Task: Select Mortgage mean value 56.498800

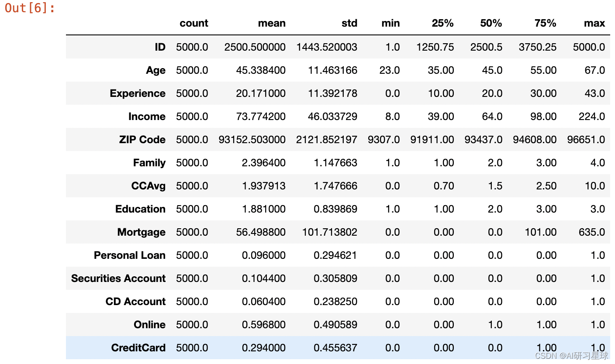Action: [x=261, y=232]
